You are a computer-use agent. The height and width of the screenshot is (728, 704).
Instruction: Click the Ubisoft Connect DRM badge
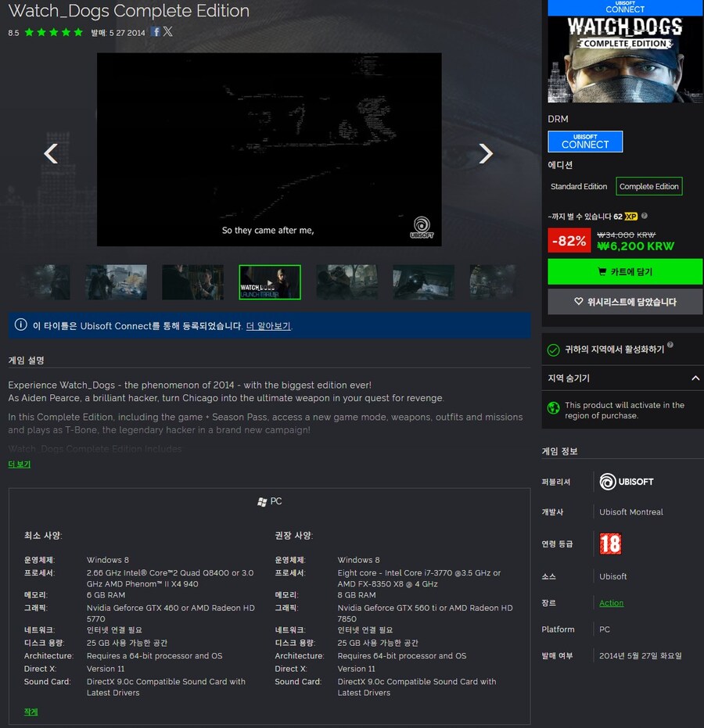pyautogui.click(x=585, y=142)
